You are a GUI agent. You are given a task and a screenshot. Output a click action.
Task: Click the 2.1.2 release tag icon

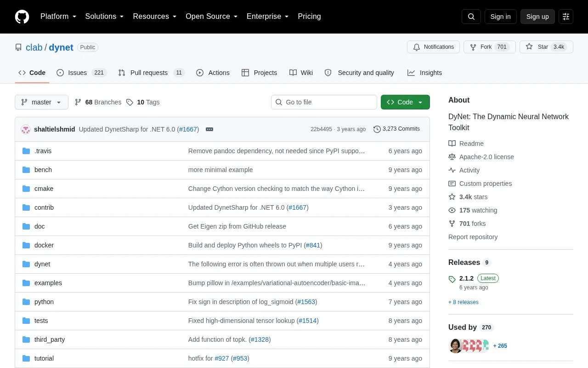(452, 279)
